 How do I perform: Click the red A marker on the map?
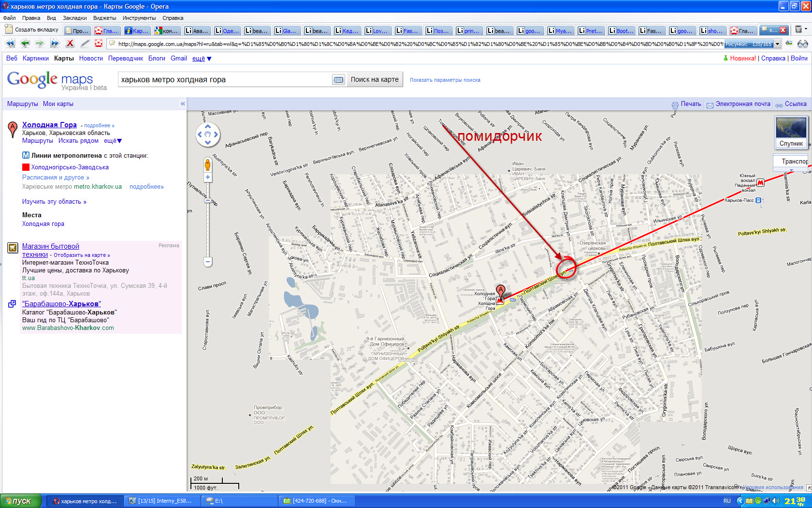coord(501,292)
